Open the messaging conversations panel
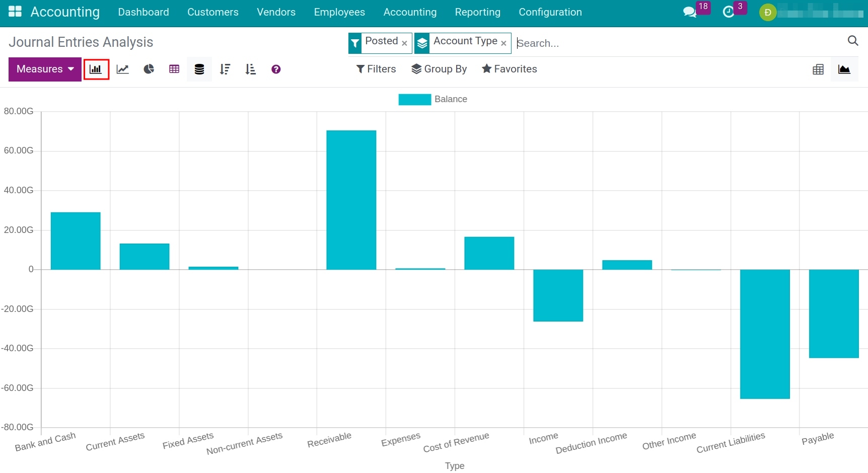Screen dimensions: 868x473 click(690, 12)
